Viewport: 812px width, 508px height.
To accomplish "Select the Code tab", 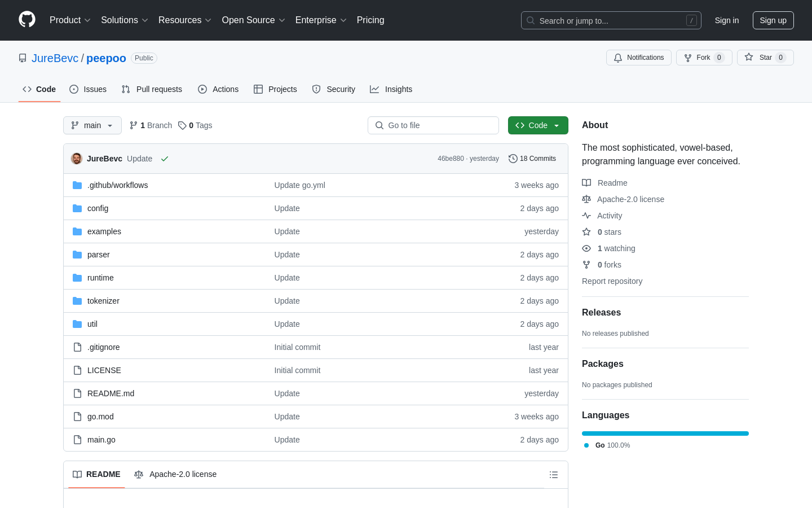I will click(x=39, y=89).
